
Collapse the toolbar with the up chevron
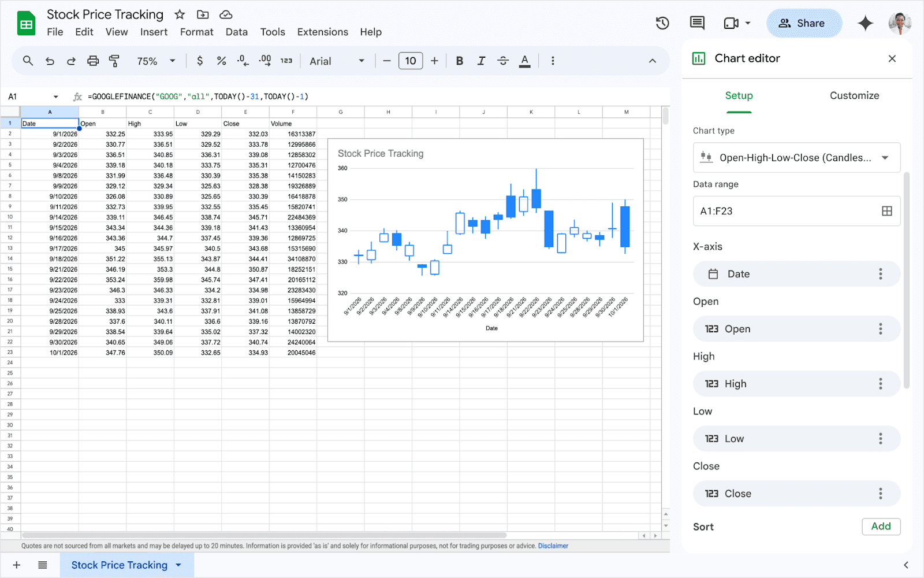tap(652, 61)
